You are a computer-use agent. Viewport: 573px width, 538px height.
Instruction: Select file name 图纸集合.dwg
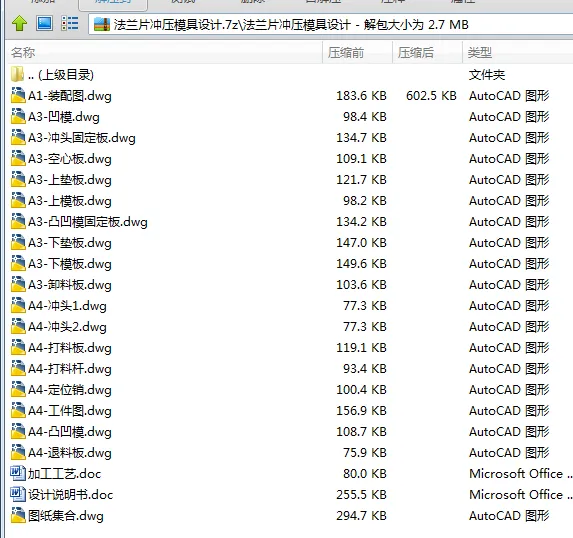click(x=66, y=516)
